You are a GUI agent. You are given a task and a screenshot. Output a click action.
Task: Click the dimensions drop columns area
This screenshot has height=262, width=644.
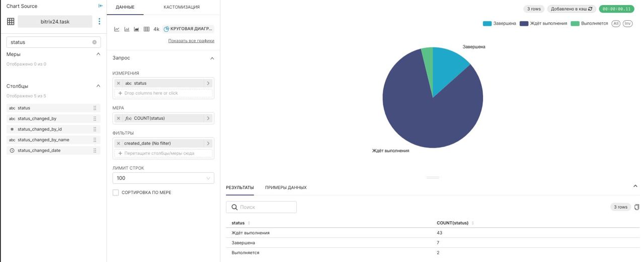163,93
